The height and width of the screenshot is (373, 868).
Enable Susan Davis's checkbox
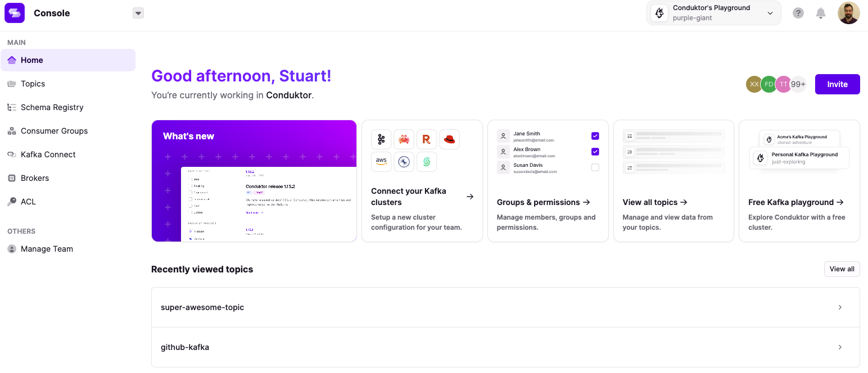pos(595,167)
